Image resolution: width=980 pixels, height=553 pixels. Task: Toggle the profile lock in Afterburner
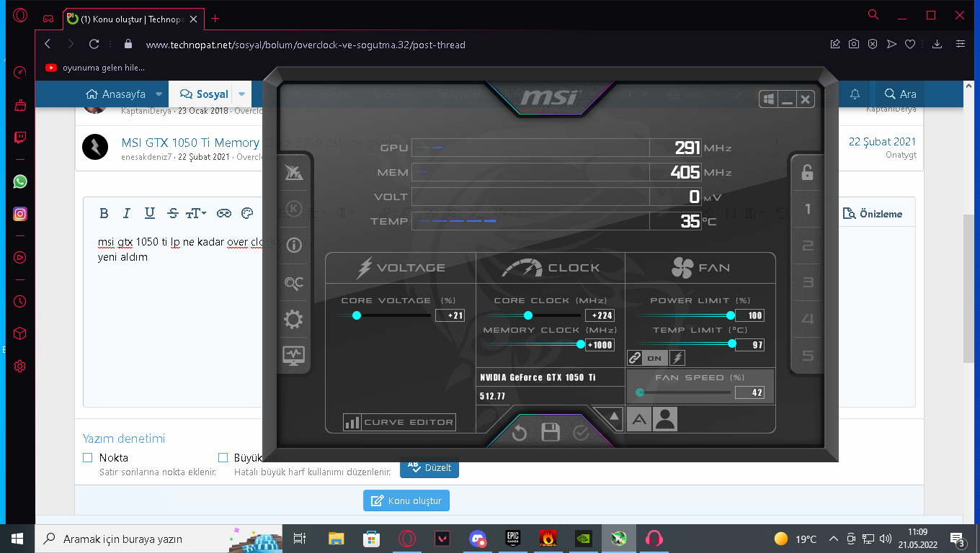(x=807, y=172)
